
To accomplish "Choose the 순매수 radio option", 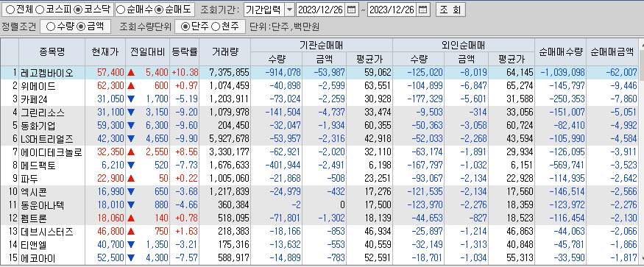I will (x=121, y=9).
